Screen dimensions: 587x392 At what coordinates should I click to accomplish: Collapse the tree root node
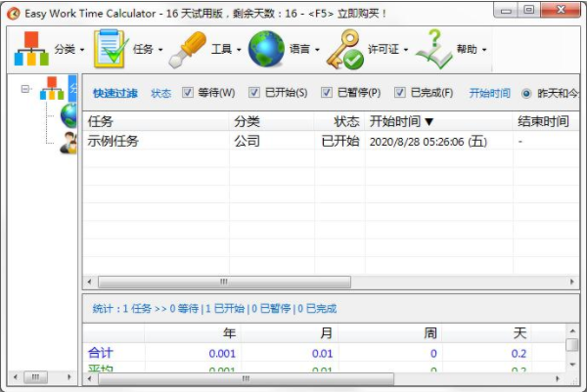pos(25,89)
